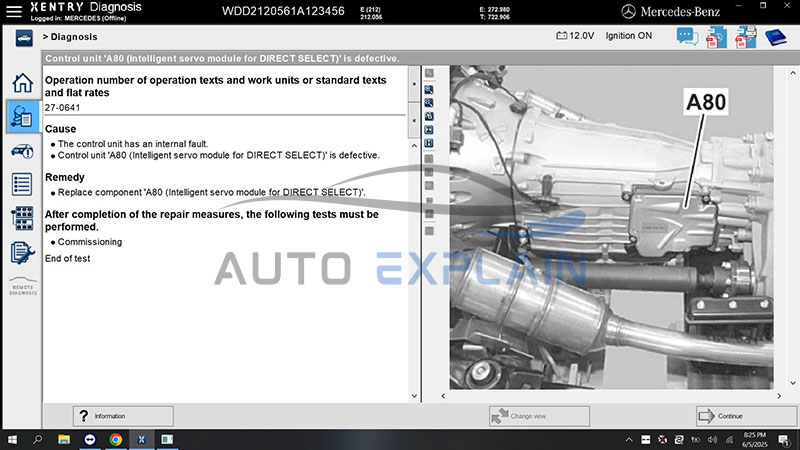Open the Windows notification center
This screenshot has height=450, width=800.
coord(784,440)
